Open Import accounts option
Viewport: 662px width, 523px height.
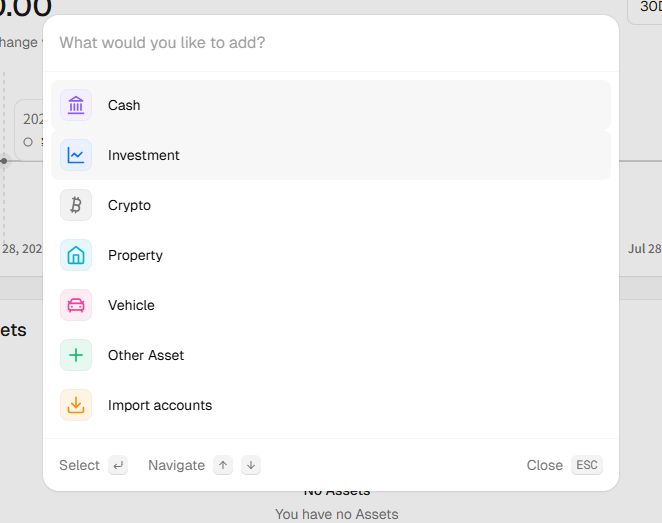331,405
